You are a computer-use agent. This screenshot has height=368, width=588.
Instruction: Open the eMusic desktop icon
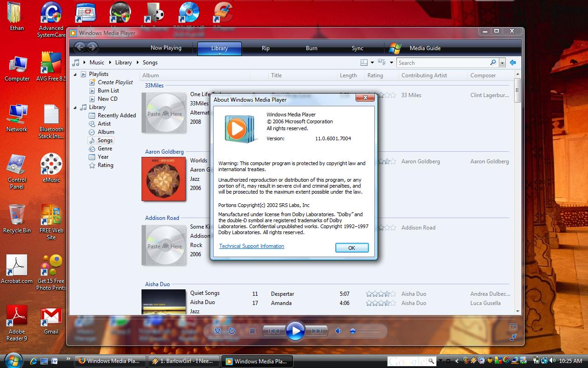click(x=51, y=169)
